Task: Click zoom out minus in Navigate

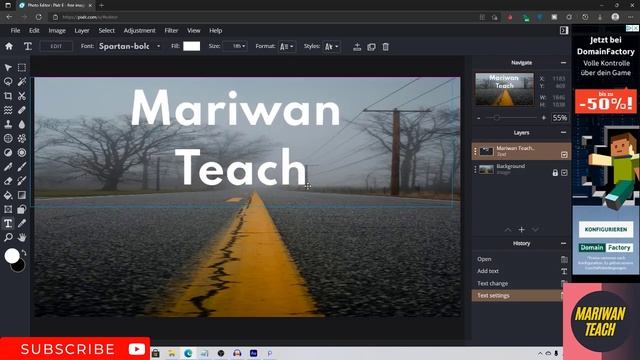Action: point(478,118)
